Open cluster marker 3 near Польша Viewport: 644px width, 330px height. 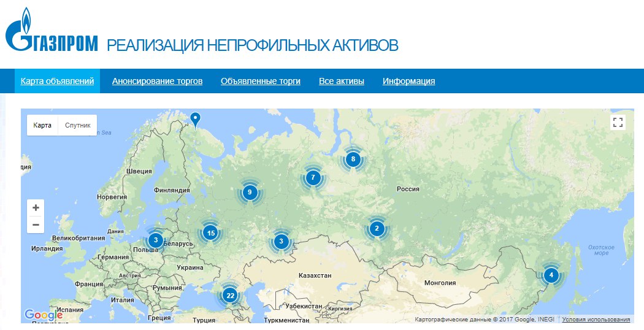pyautogui.click(x=155, y=240)
